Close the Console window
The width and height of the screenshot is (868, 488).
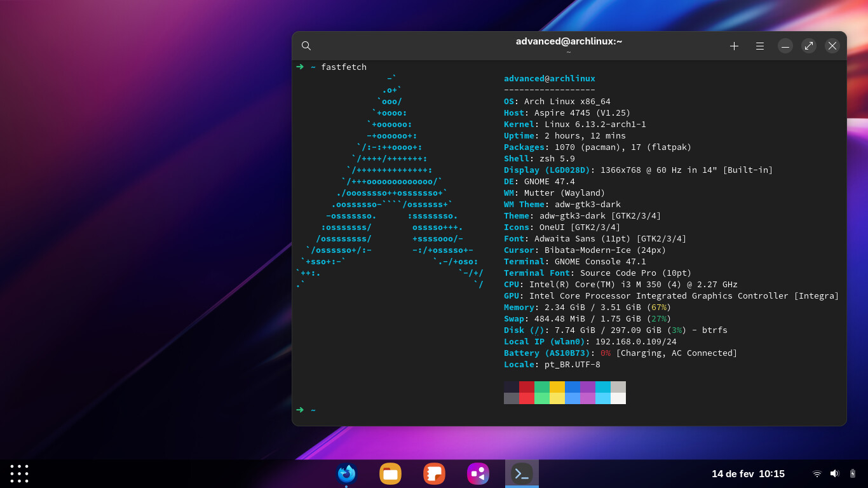[x=832, y=46]
